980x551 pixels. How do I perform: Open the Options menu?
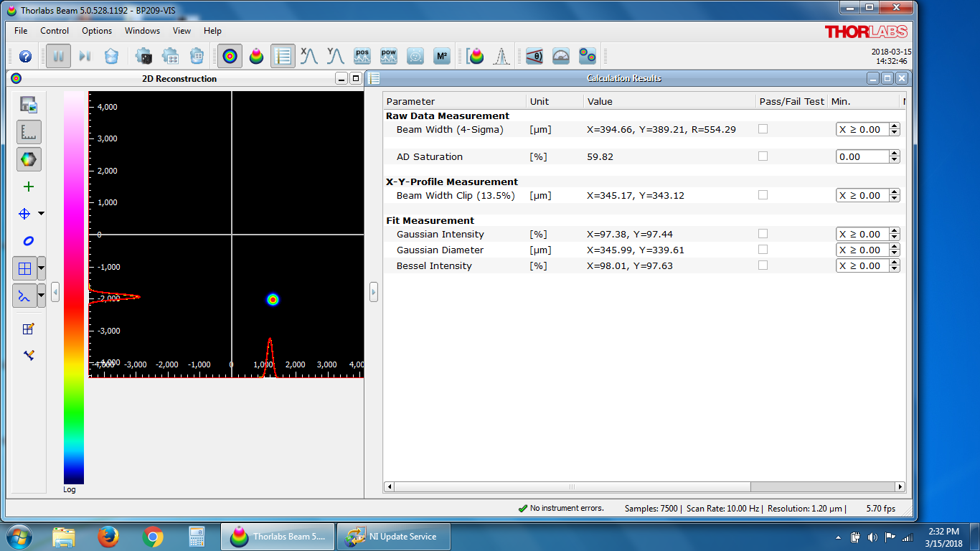pos(97,31)
